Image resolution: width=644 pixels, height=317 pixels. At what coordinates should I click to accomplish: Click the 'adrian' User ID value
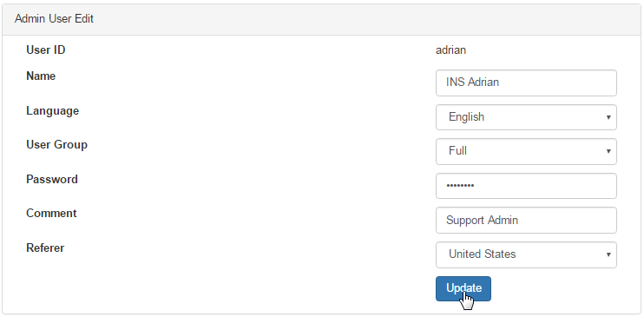[450, 50]
